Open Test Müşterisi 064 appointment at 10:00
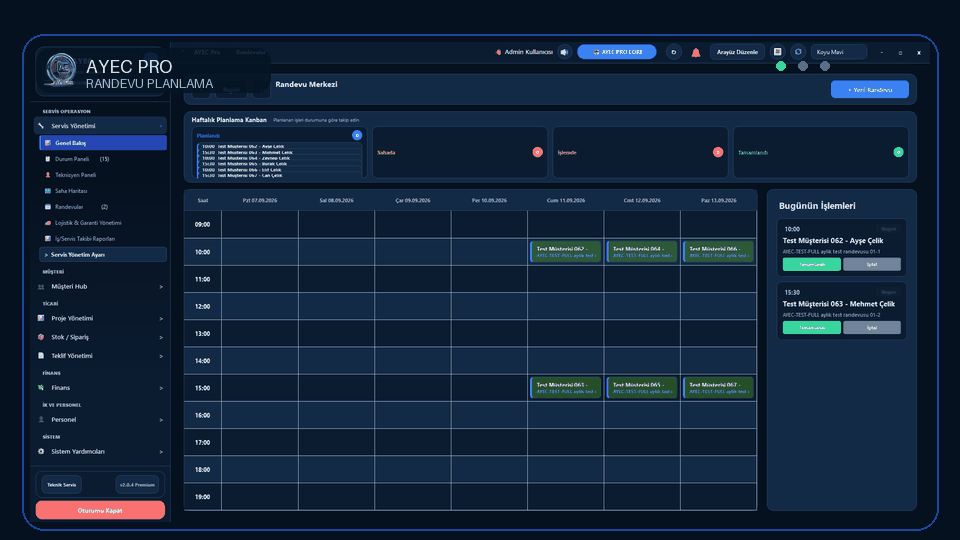Screen dimensions: 960x540 pos(642,252)
